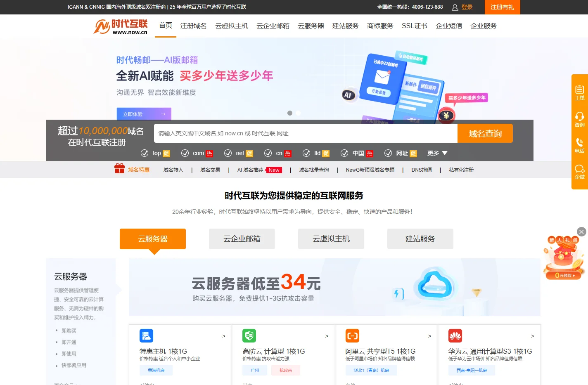Toggle the .中国 domain checkbox
The image size is (588, 385).
[344, 153]
